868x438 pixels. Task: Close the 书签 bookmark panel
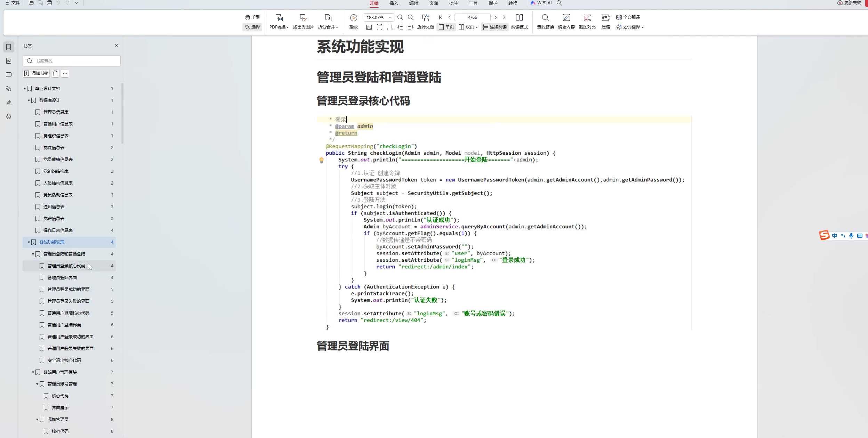point(116,46)
